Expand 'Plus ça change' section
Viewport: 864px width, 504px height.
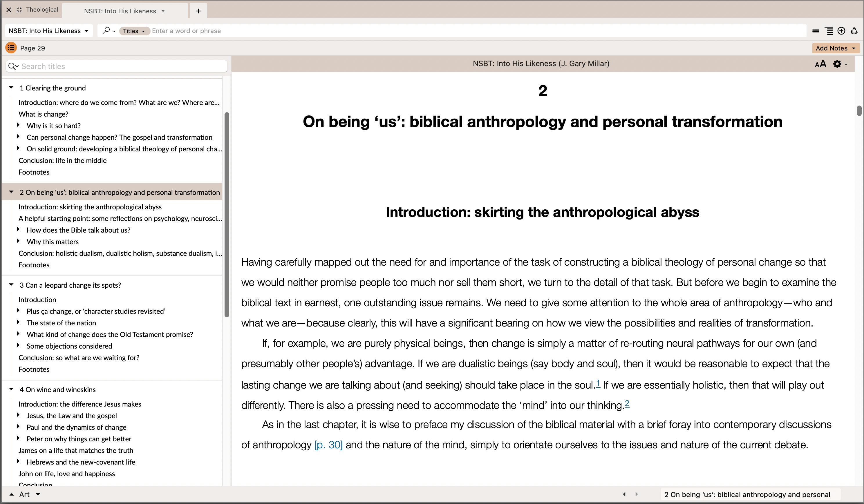pyautogui.click(x=18, y=311)
